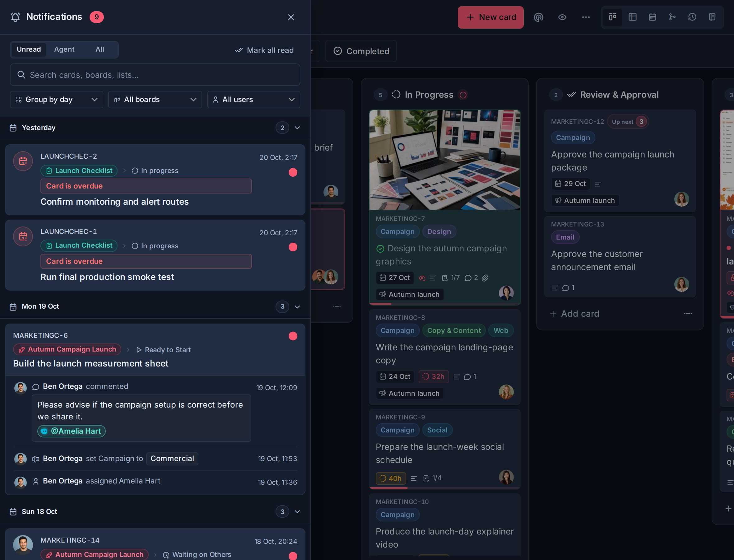Image resolution: width=734 pixels, height=560 pixels.
Task: Switch to the calendar view icon
Action: [x=653, y=17]
